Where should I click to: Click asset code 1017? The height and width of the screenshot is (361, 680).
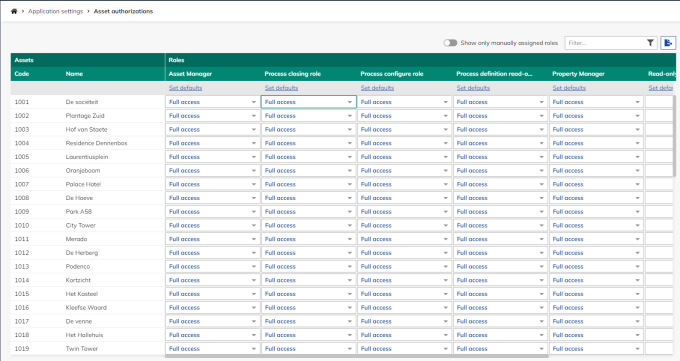(x=22, y=322)
